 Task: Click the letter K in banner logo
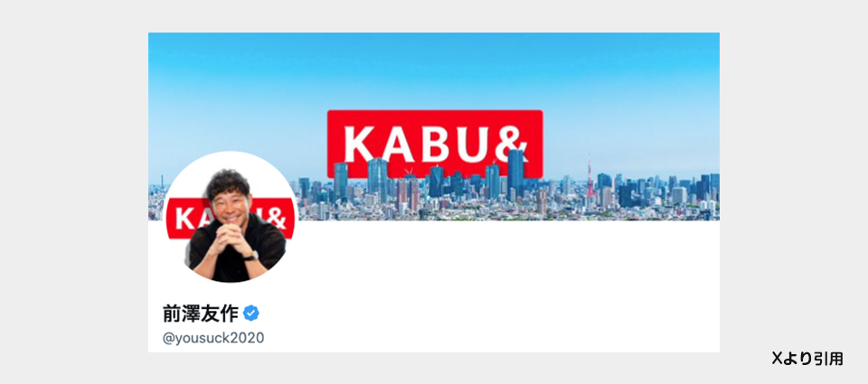click(361, 144)
